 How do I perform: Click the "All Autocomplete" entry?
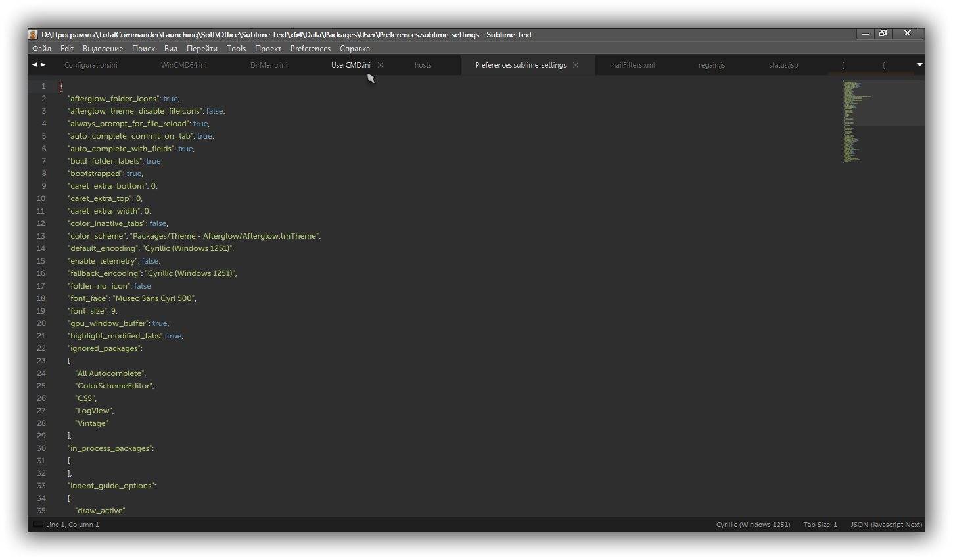pyautogui.click(x=110, y=373)
